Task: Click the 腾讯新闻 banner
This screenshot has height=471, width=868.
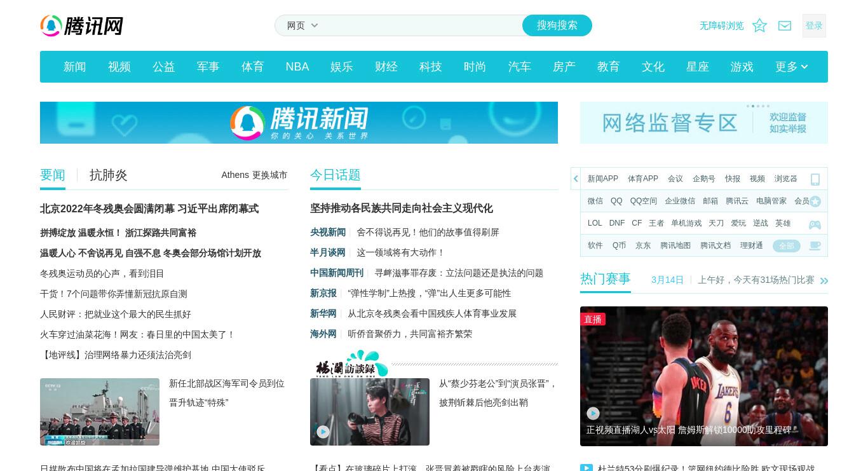Action: 299,123
